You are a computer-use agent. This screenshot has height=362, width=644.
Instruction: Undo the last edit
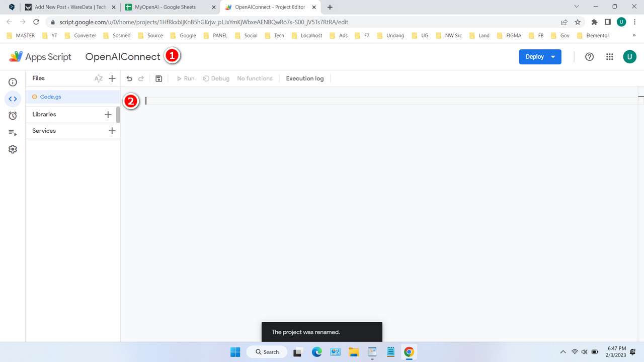pyautogui.click(x=129, y=78)
